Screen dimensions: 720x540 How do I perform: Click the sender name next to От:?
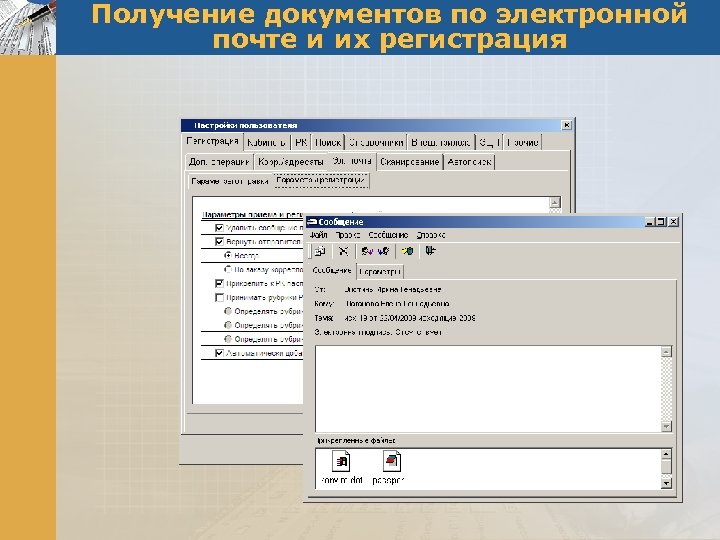(393, 290)
